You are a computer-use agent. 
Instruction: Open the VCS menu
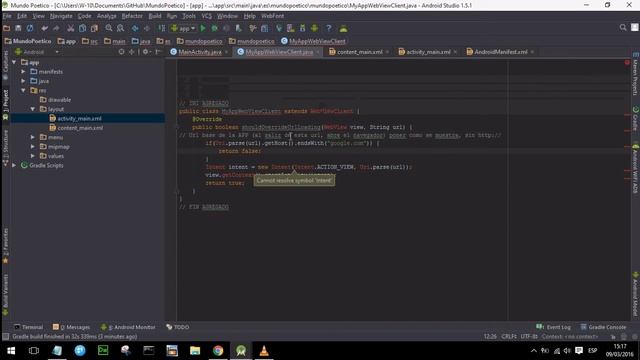point(207,16)
